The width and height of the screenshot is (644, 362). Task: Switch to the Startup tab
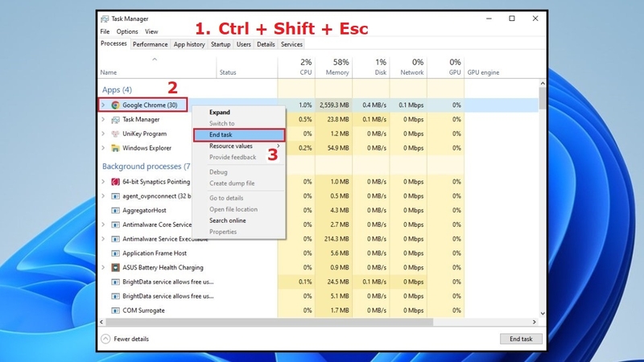(221, 44)
